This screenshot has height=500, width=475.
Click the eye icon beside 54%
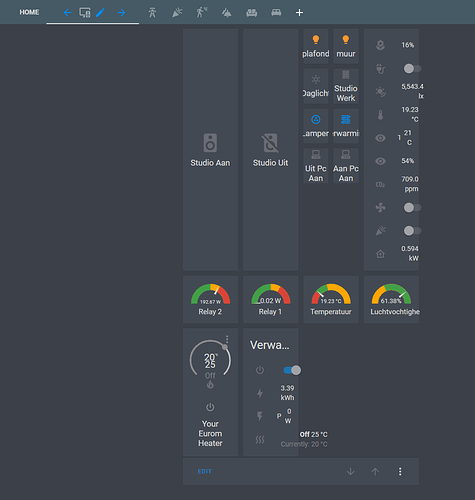(380, 161)
